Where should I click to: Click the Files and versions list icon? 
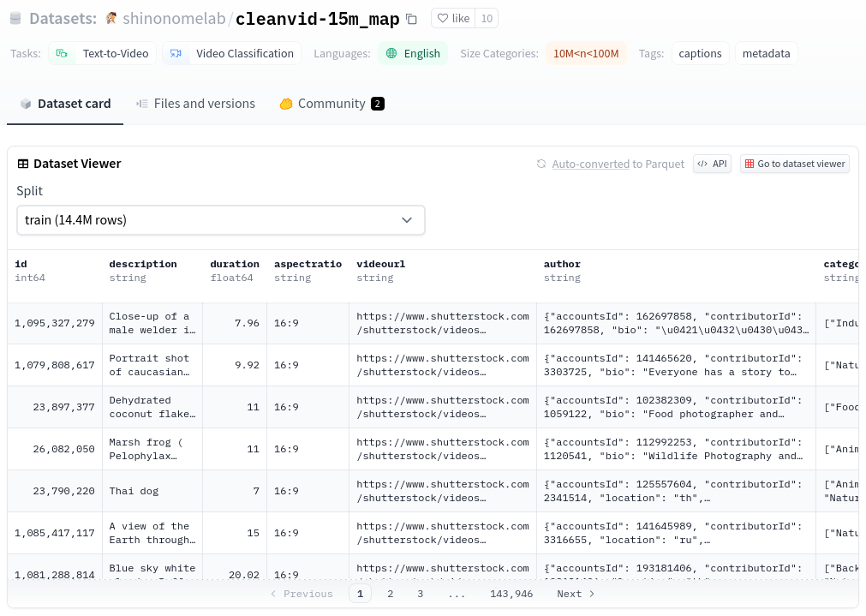click(142, 104)
